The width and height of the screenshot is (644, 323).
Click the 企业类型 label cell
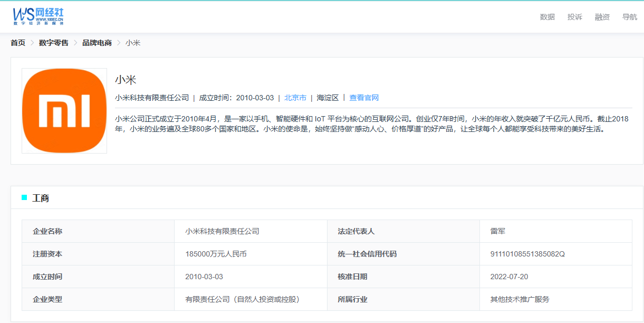point(98,299)
